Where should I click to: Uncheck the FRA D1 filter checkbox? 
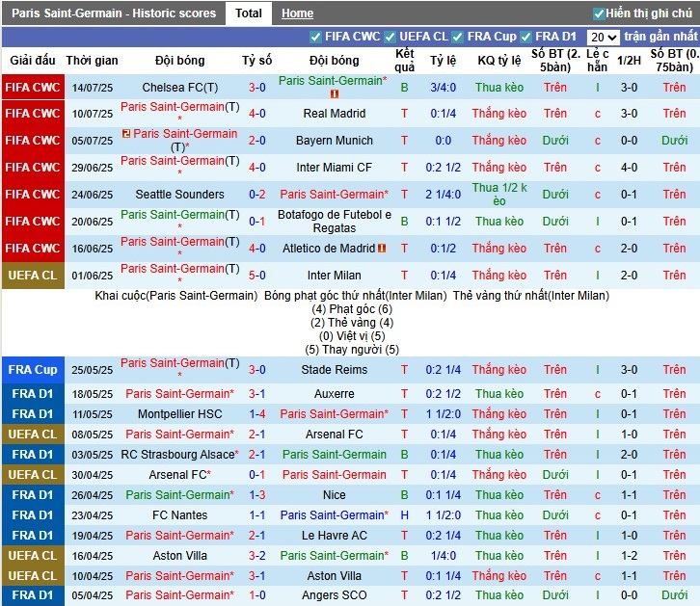pyautogui.click(x=525, y=37)
